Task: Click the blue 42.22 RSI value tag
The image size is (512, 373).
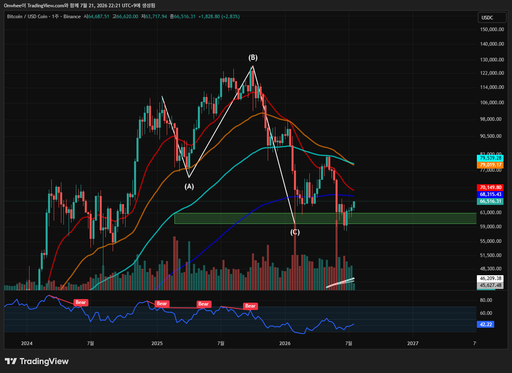Action: coord(485,324)
